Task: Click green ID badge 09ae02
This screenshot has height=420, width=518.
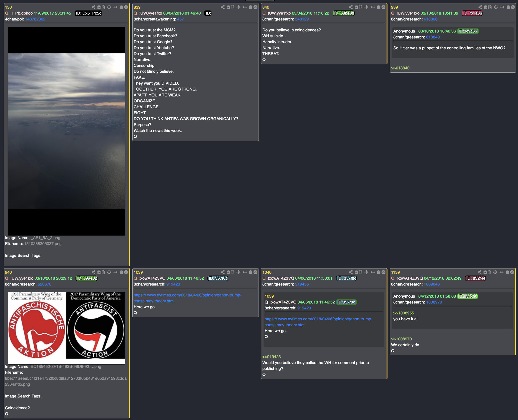Action: tap(87, 278)
